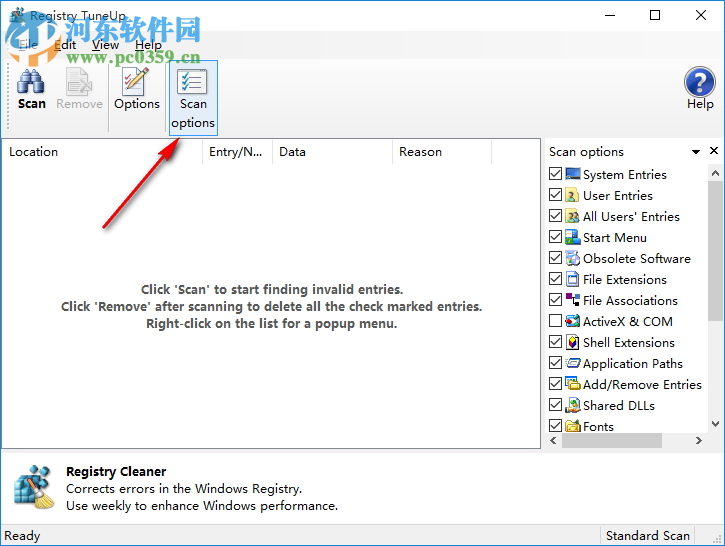The width and height of the screenshot is (725, 546).
Task: Click the File Associations icon
Action: point(572,300)
